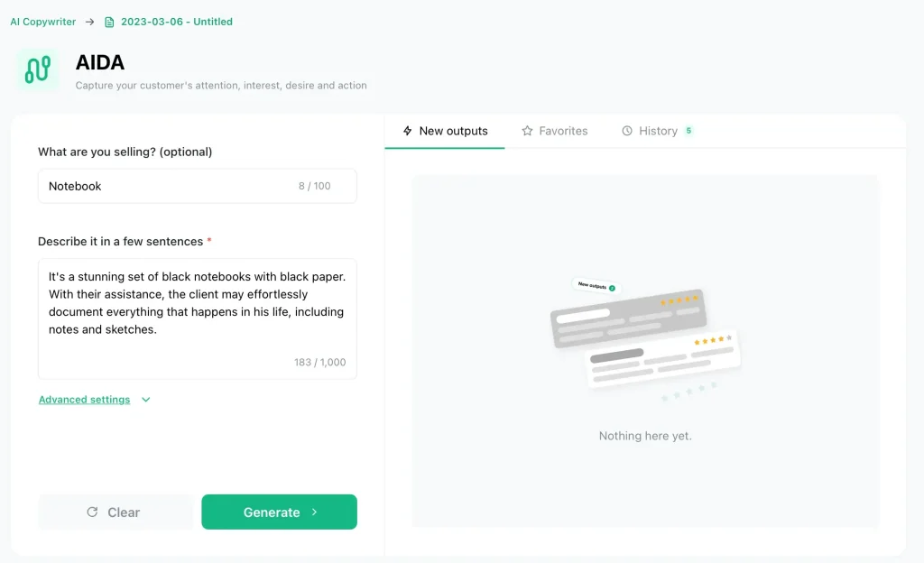924x563 pixels.
Task: Go to AI Copywriter breadcrumb link
Action: click(43, 22)
